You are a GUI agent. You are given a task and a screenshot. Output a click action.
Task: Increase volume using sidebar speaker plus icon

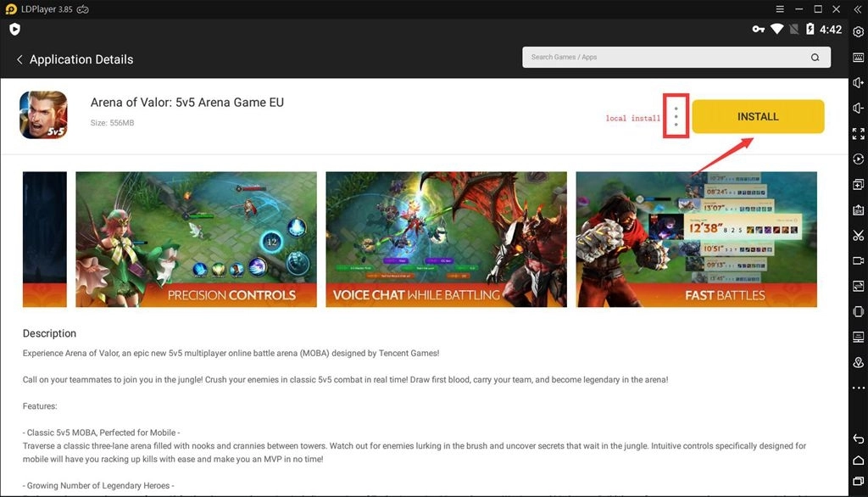click(859, 83)
